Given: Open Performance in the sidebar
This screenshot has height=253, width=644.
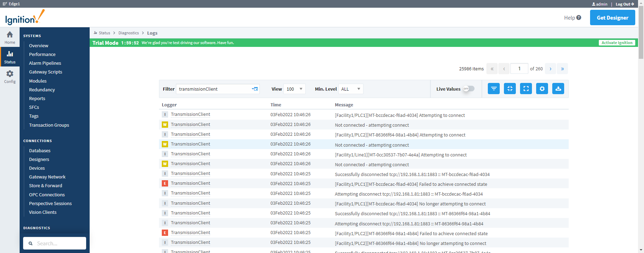Looking at the screenshot, I should (x=42, y=55).
